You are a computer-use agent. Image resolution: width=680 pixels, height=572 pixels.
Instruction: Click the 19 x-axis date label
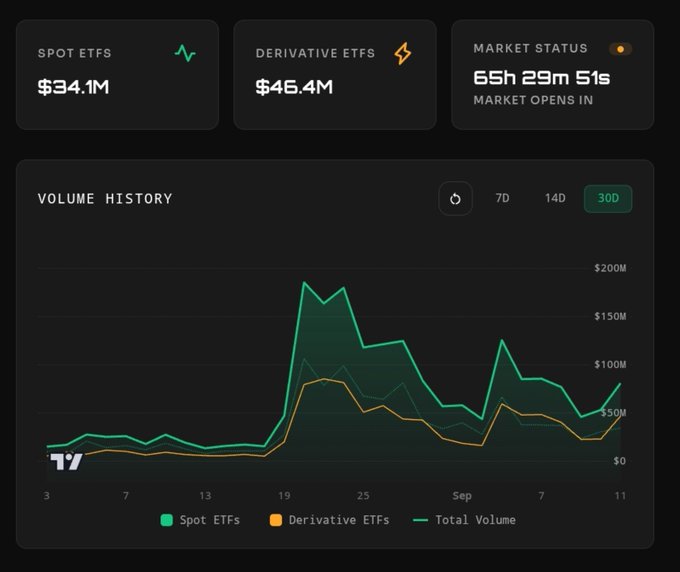[284, 495]
